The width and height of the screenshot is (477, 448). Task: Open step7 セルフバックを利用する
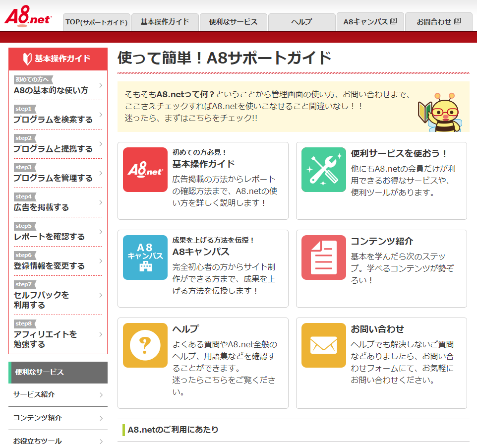point(58,295)
